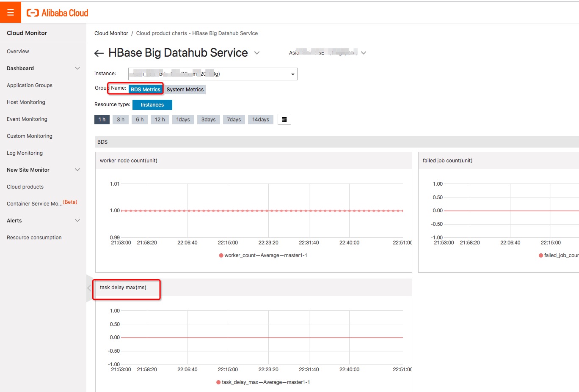Open the Cloud Monitor breadcrumb link

click(111, 33)
